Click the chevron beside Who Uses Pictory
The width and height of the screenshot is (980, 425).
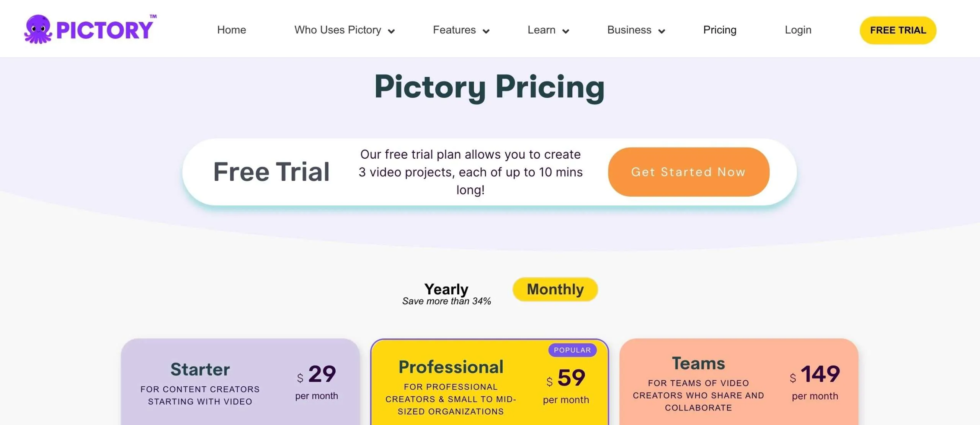click(x=391, y=31)
